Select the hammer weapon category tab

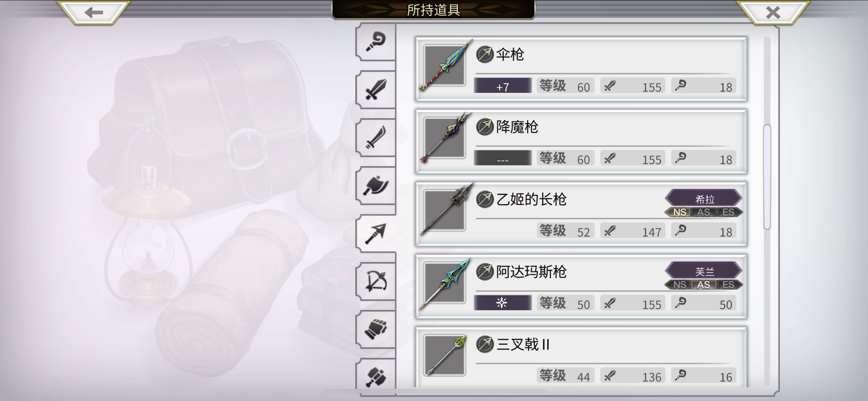pyautogui.click(x=376, y=376)
